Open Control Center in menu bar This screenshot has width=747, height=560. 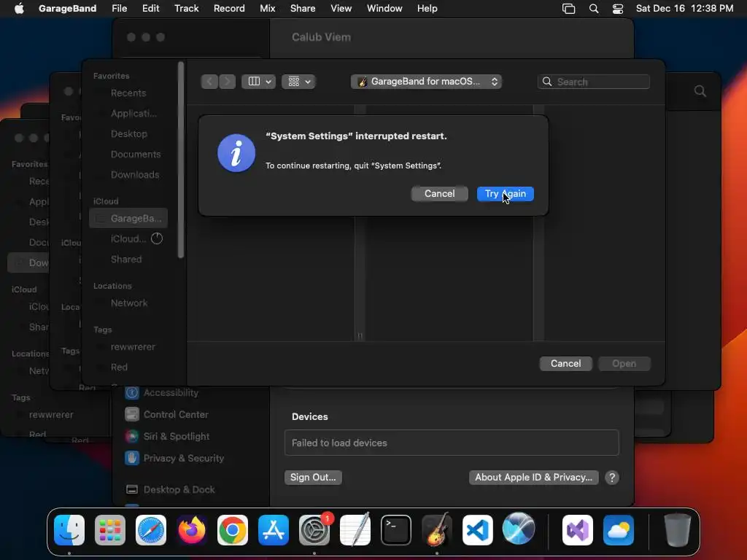[618, 9]
